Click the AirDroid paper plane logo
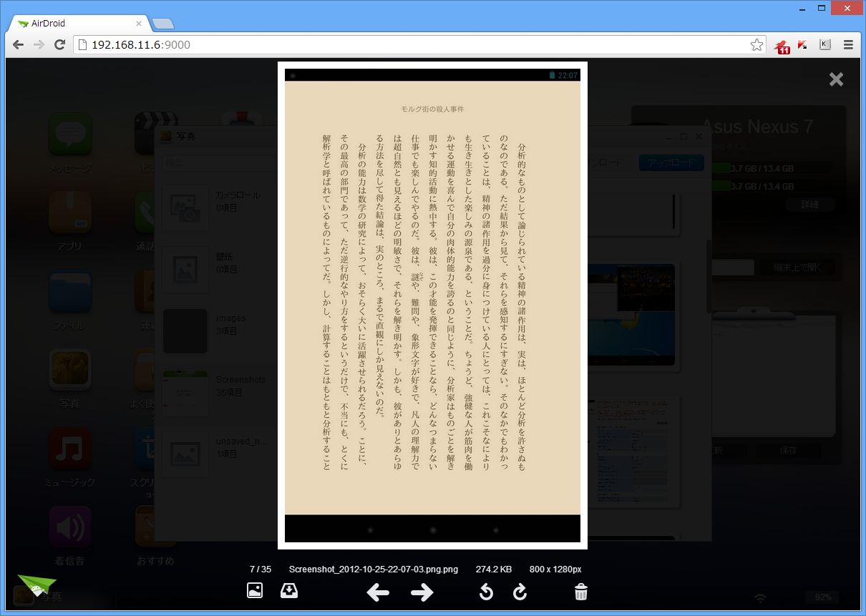Image resolution: width=866 pixels, height=616 pixels. click(x=36, y=586)
